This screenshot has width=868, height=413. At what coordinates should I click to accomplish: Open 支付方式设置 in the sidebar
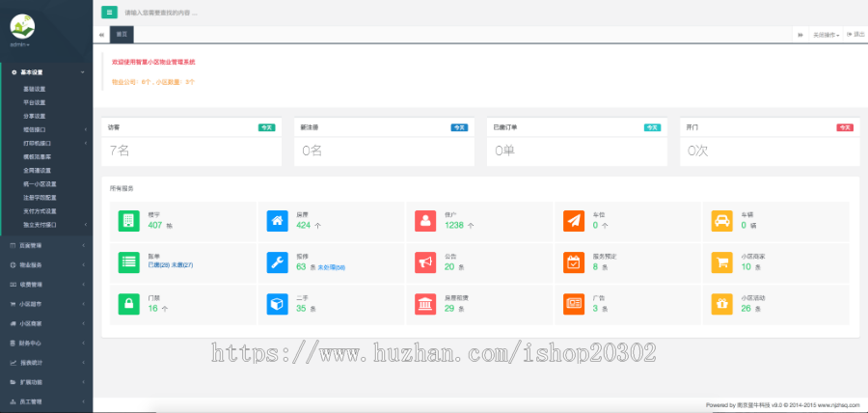(40, 211)
